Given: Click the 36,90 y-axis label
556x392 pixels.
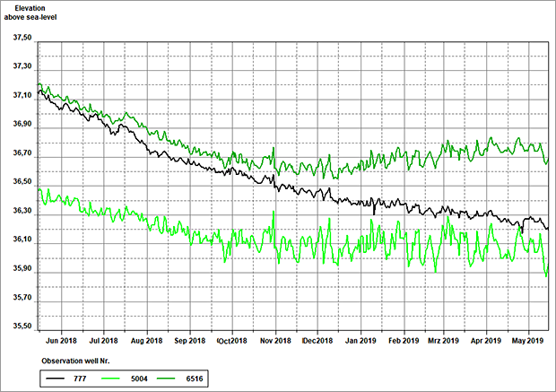Looking at the screenshot, I should click(22, 124).
